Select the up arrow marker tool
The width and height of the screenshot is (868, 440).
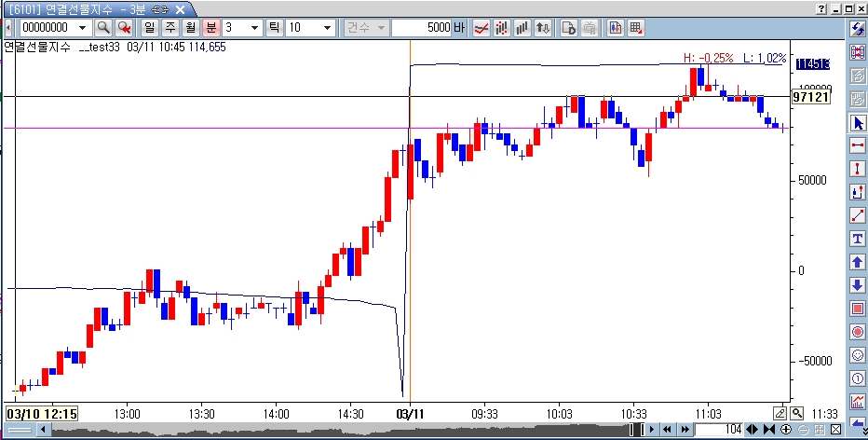(858, 262)
